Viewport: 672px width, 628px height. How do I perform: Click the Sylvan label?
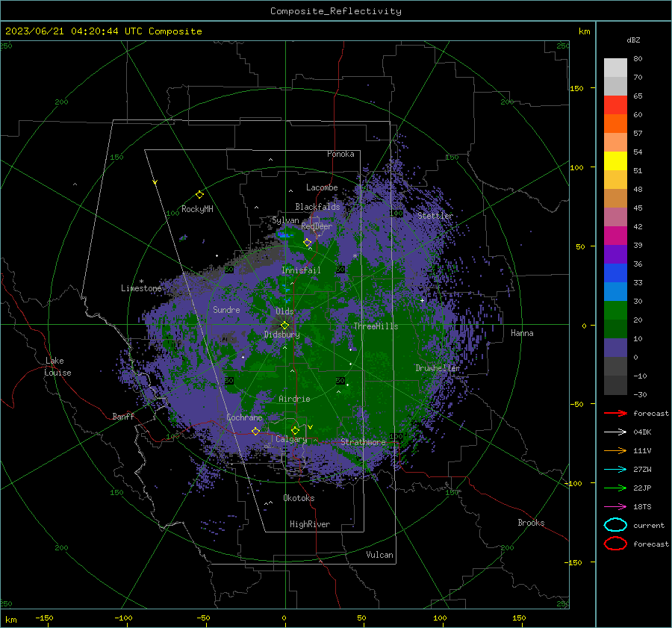click(285, 220)
